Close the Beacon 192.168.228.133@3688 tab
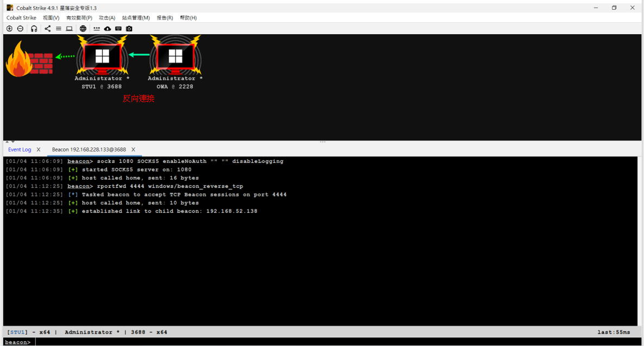This screenshot has height=346, width=644. coord(133,149)
